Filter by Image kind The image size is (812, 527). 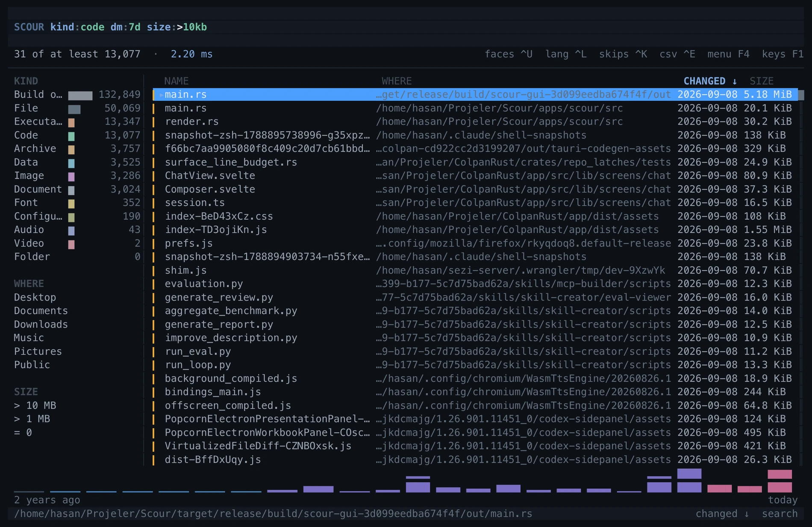tap(77, 176)
